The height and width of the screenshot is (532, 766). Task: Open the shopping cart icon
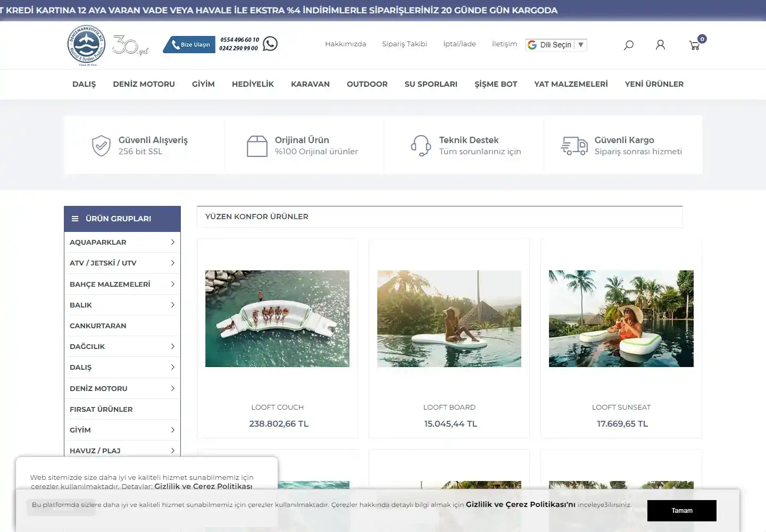point(695,45)
